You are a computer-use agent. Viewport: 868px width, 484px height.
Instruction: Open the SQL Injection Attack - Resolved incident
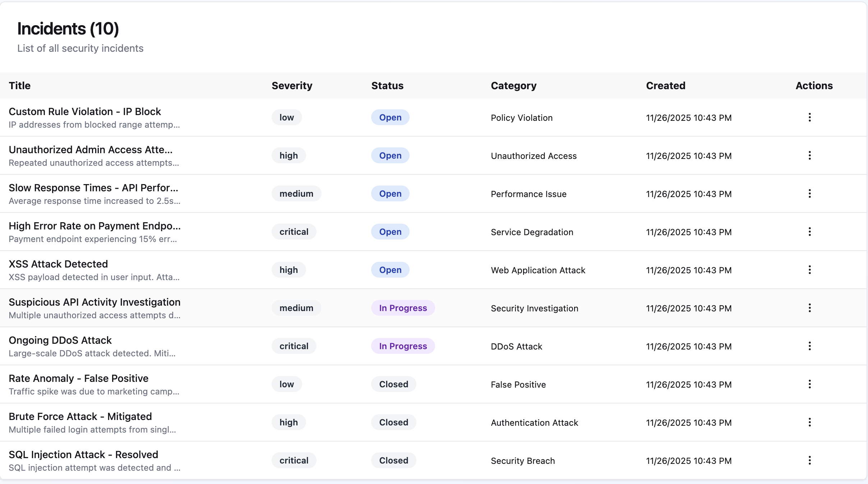coord(83,455)
